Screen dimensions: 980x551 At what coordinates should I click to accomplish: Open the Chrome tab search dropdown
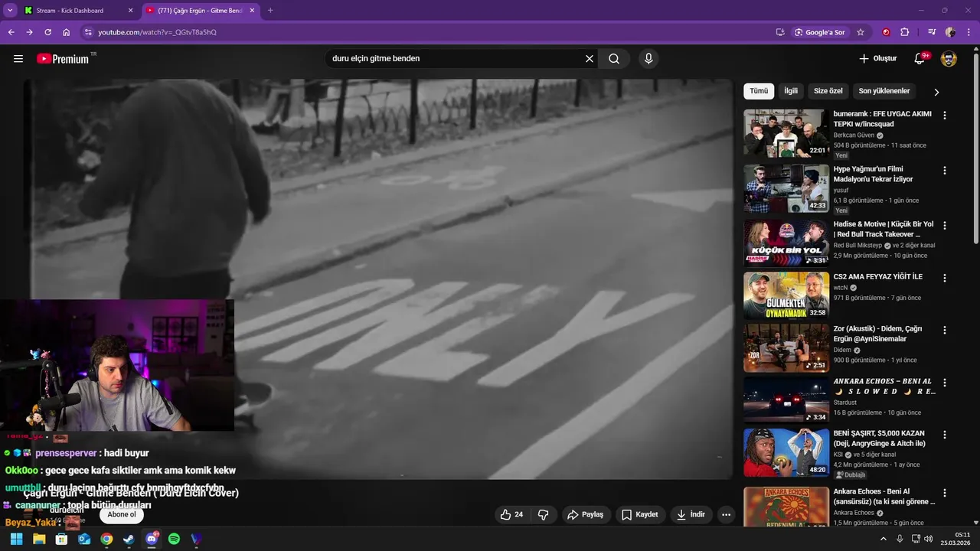click(x=10, y=10)
